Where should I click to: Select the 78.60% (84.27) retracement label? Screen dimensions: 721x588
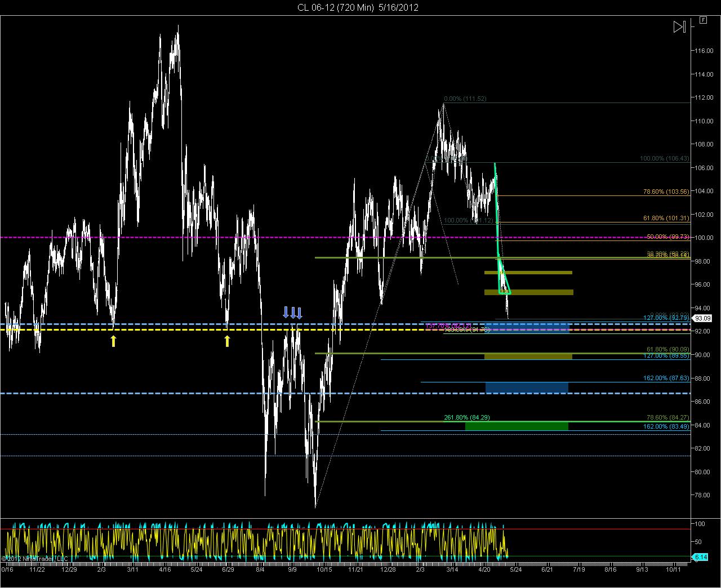(x=668, y=417)
